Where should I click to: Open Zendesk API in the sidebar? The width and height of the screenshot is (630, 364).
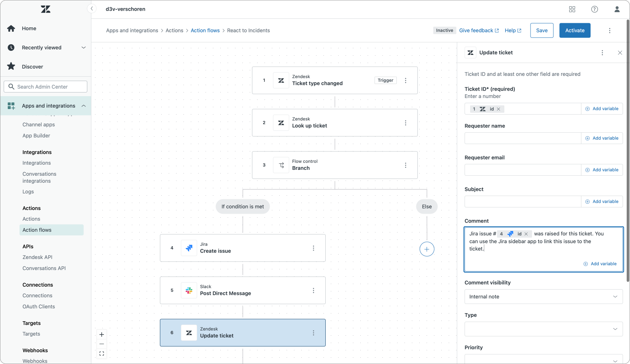pyautogui.click(x=38, y=257)
